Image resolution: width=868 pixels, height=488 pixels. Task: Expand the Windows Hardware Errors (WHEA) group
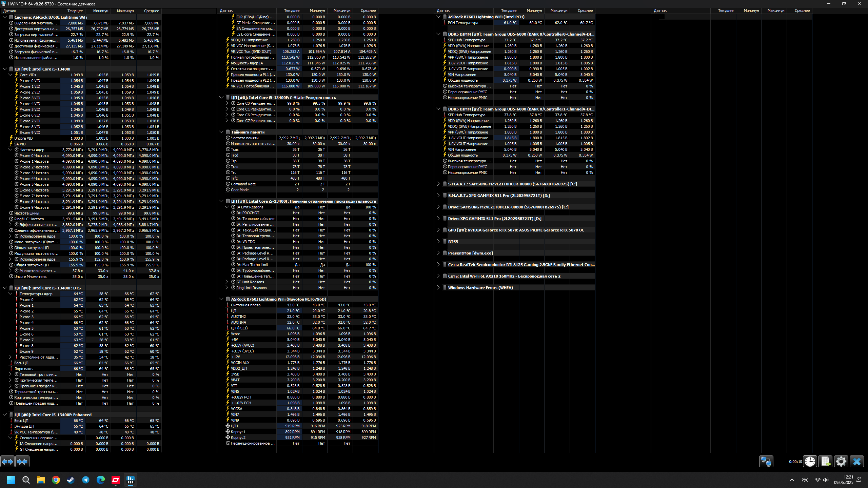(x=438, y=288)
